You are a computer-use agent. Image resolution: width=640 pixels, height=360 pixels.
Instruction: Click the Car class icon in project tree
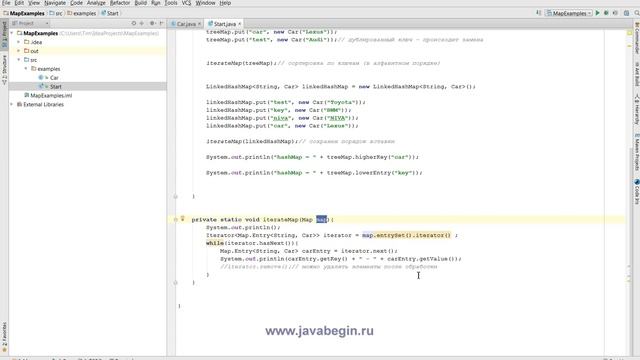click(41, 78)
